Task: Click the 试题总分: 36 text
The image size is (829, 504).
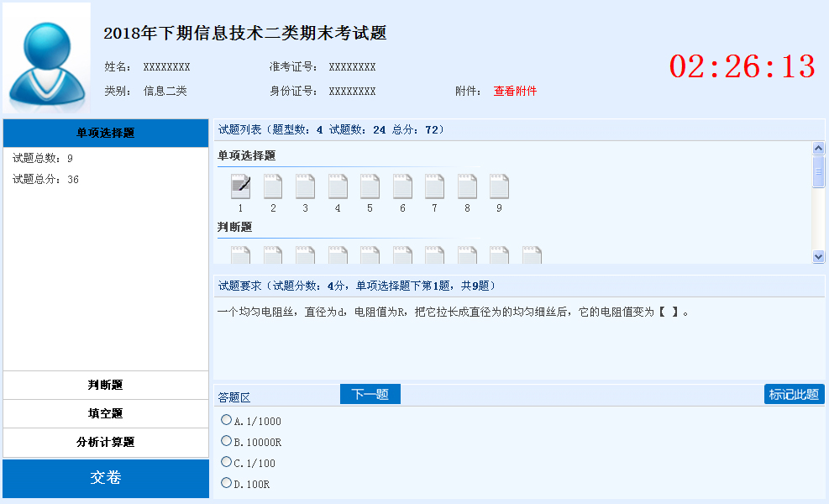Action: (x=45, y=179)
